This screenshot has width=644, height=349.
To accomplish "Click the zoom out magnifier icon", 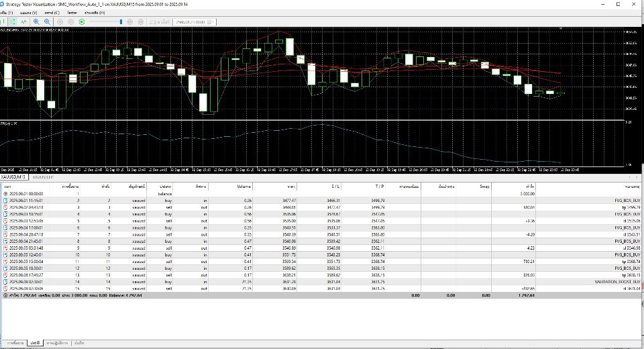I will (x=47, y=21).
